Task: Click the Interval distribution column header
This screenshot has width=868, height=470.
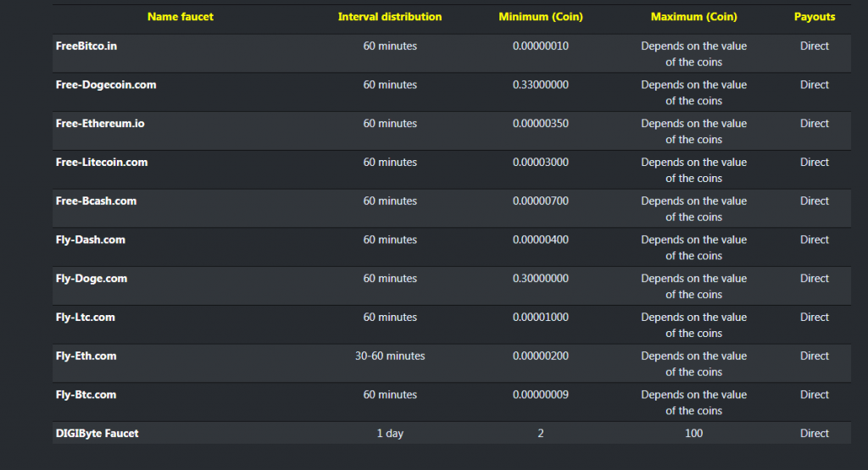Action: [x=390, y=17]
